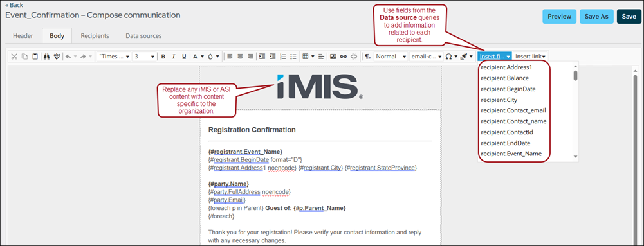Run the spell check icon
The image size is (644, 246).
point(57,57)
